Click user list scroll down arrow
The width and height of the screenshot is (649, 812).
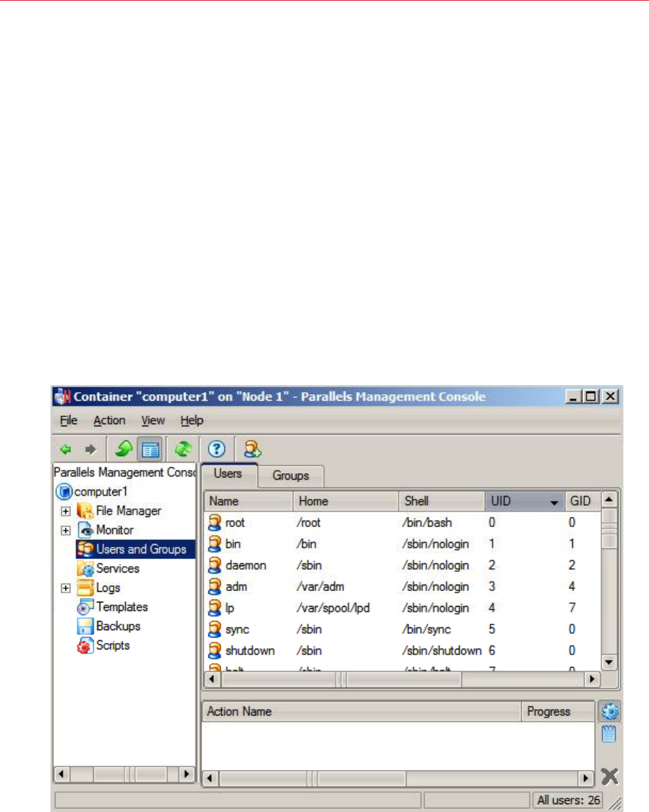(x=609, y=662)
